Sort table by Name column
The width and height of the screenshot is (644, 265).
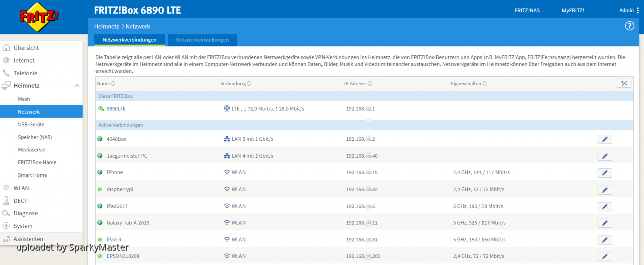coord(106,84)
